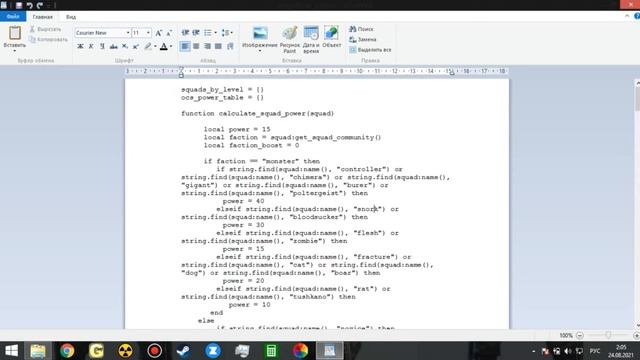Toggle subscript formatting
Image resolution: width=640 pixels, height=360 pixels.
pyautogui.click(x=125, y=47)
